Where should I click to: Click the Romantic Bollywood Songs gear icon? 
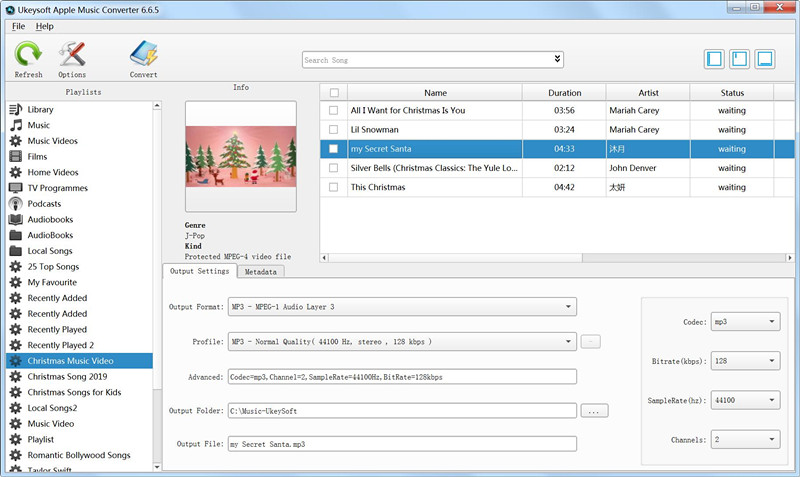click(16, 455)
